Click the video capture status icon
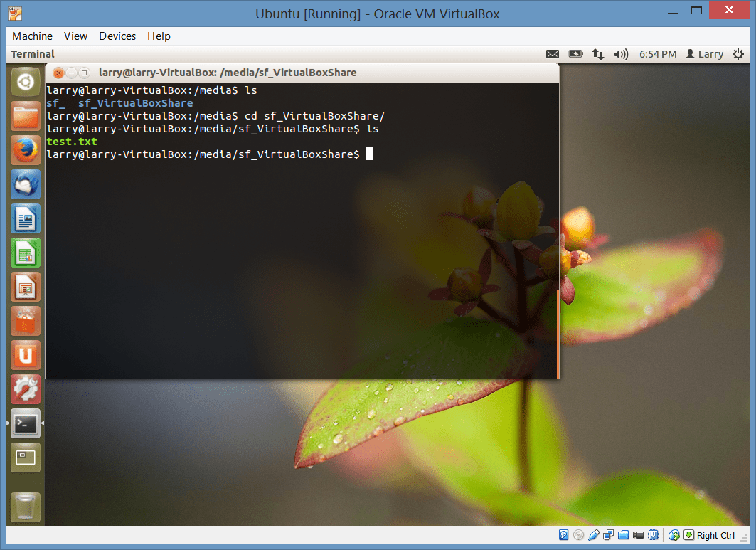This screenshot has height=550, width=756. coord(639,534)
